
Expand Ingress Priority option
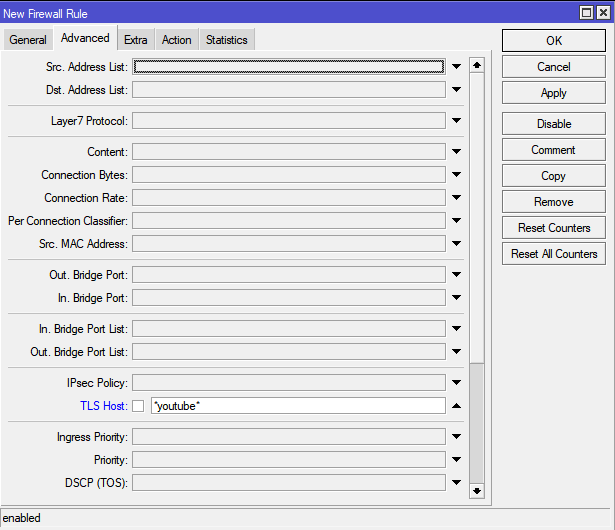(456, 436)
